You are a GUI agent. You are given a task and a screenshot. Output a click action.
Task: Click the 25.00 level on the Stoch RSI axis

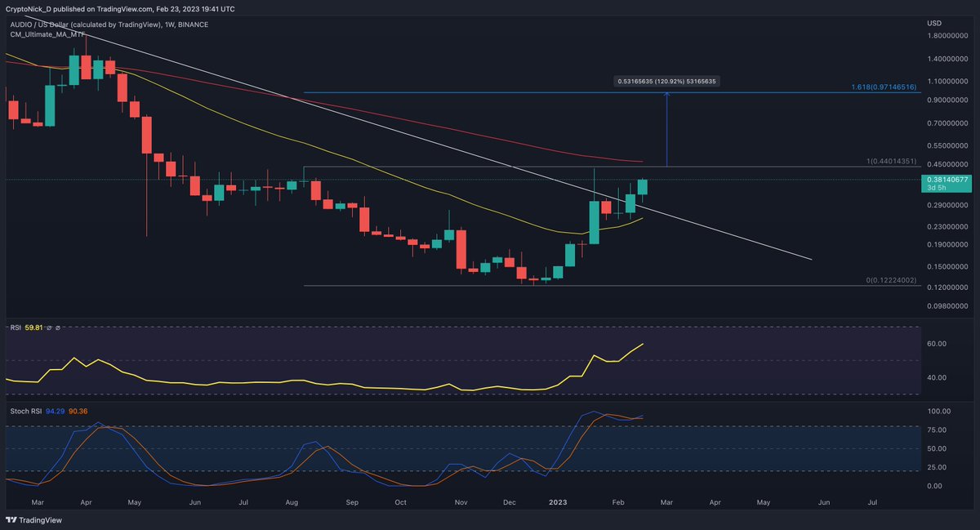tap(936, 467)
